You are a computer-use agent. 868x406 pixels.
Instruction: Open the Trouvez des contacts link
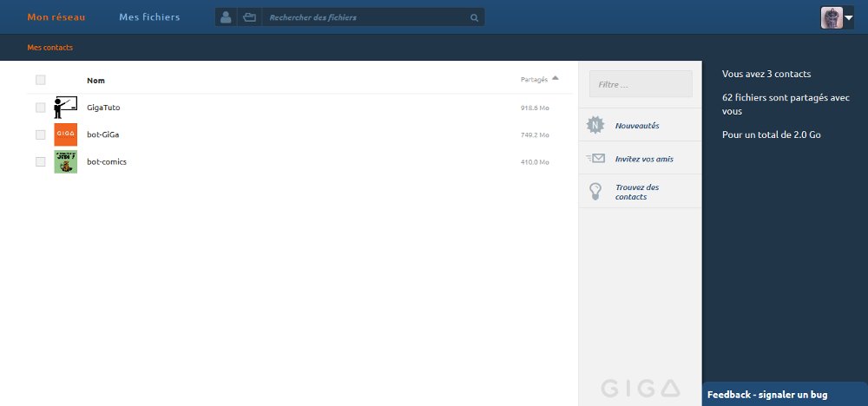[x=637, y=192]
